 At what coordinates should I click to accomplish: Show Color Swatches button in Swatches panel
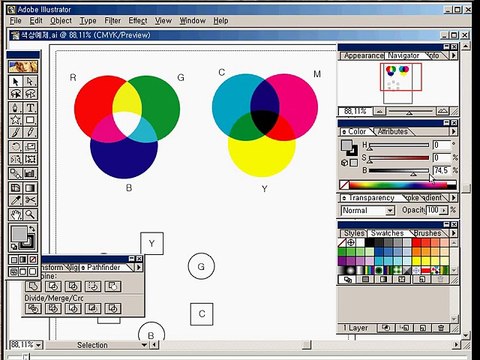pos(366,279)
